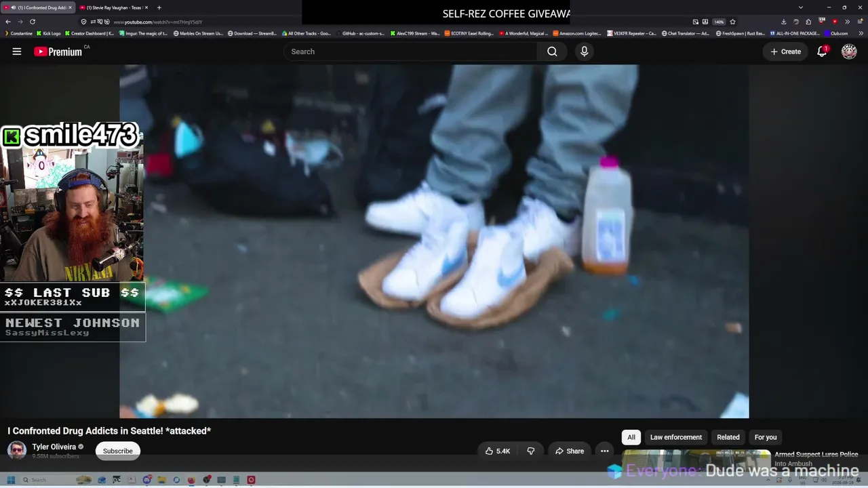Click into the YouTube search field
Screen dimensions: 868x488
tap(410, 52)
